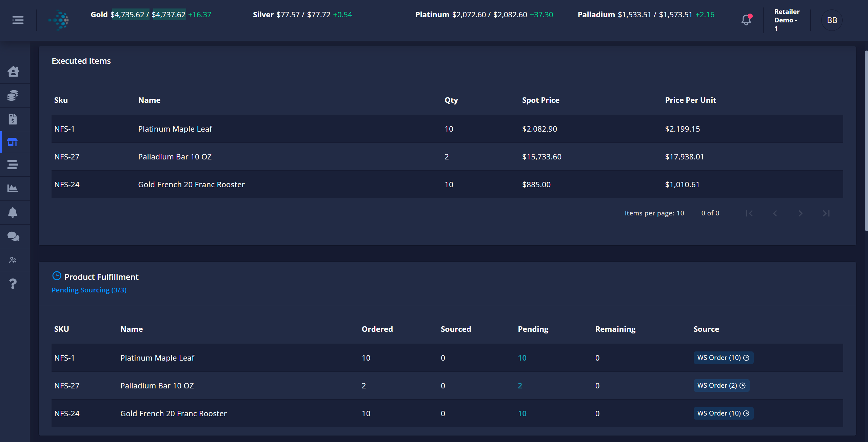Click spot price $2,082.90
The width and height of the screenshot is (868, 442).
(539, 129)
